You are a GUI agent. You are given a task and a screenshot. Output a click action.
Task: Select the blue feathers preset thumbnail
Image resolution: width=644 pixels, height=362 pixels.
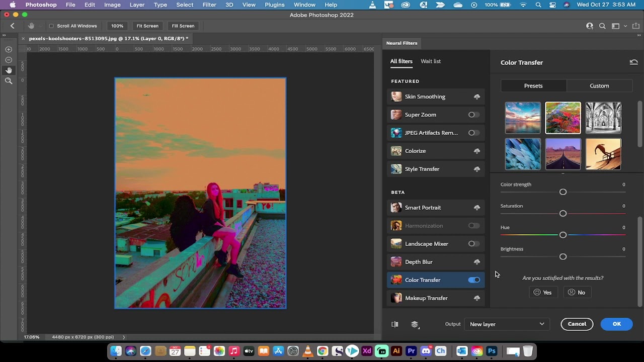[x=523, y=154]
